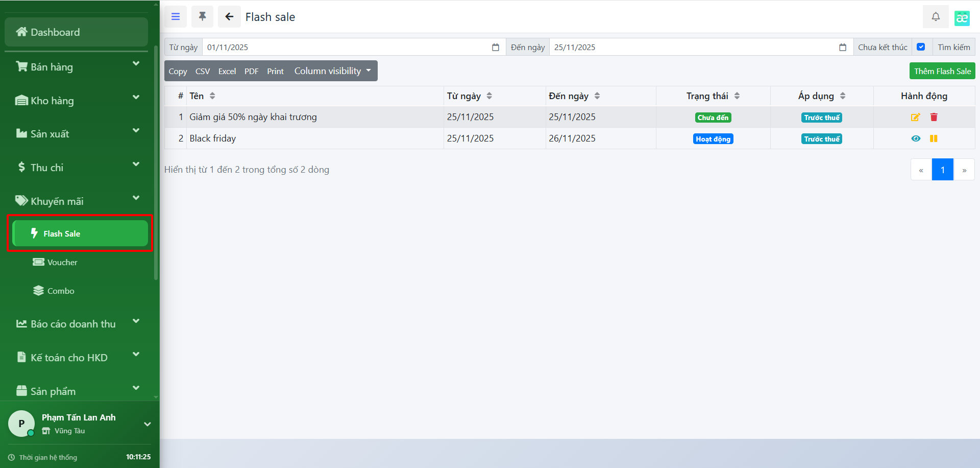Click the pin icon in header
Screen dimensions: 980x468
point(202,17)
